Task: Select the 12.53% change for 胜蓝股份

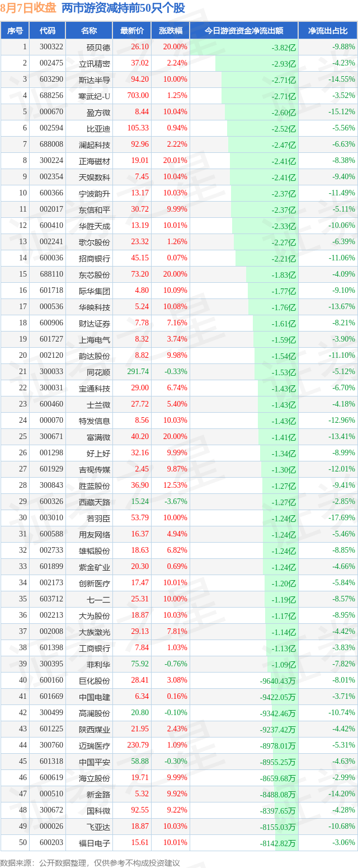Action: [175, 486]
